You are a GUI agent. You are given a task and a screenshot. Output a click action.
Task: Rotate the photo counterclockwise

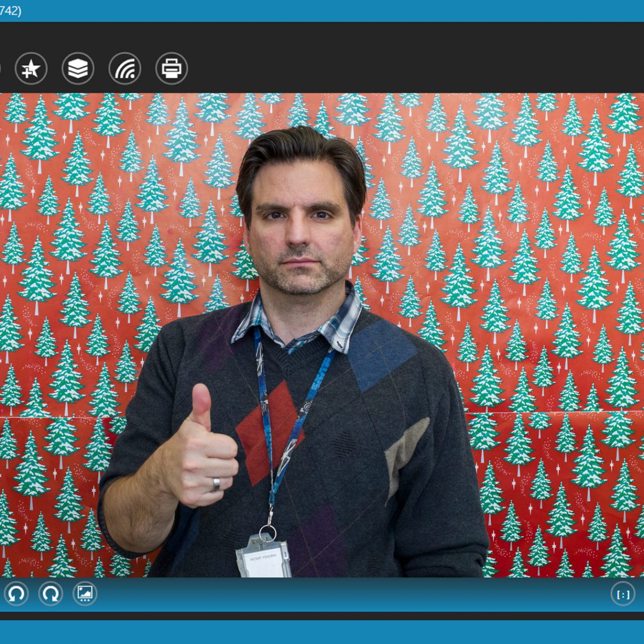16,594
